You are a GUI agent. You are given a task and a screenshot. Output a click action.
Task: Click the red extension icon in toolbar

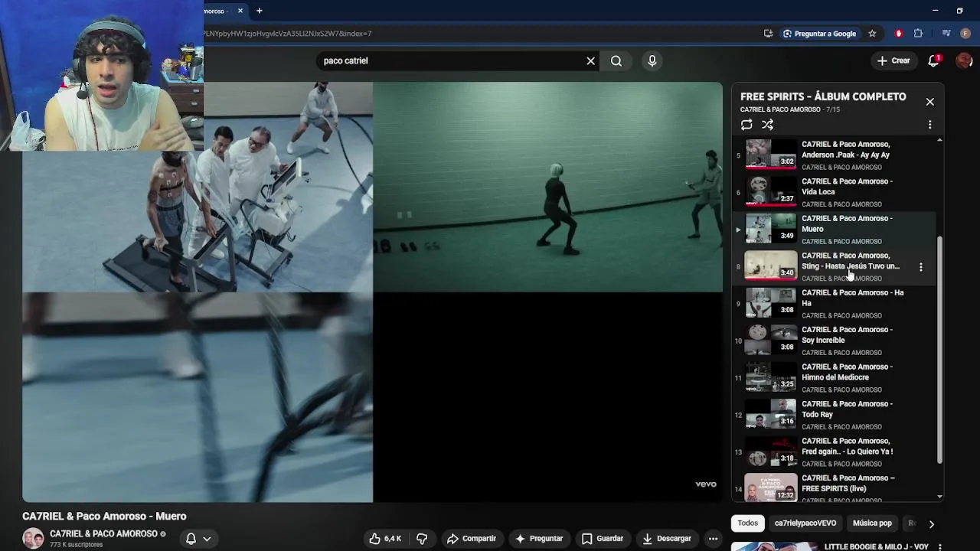click(x=899, y=34)
